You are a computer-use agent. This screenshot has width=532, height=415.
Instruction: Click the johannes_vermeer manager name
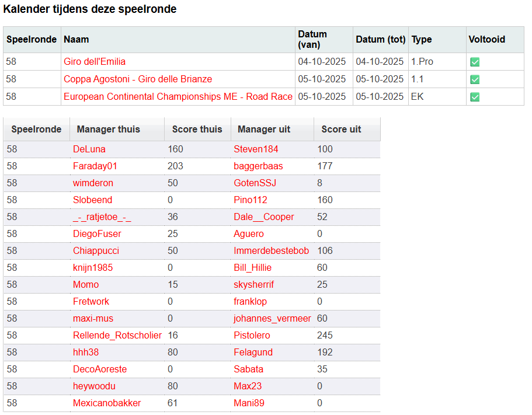(x=272, y=319)
